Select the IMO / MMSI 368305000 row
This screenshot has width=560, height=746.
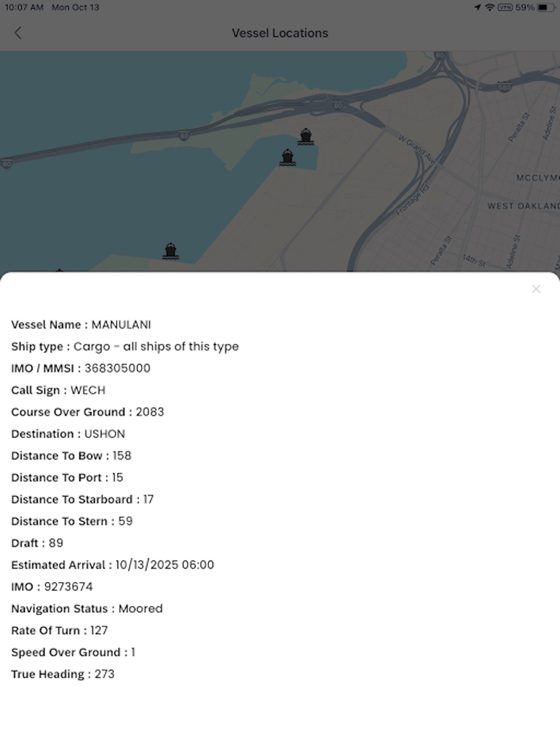pyautogui.click(x=81, y=368)
